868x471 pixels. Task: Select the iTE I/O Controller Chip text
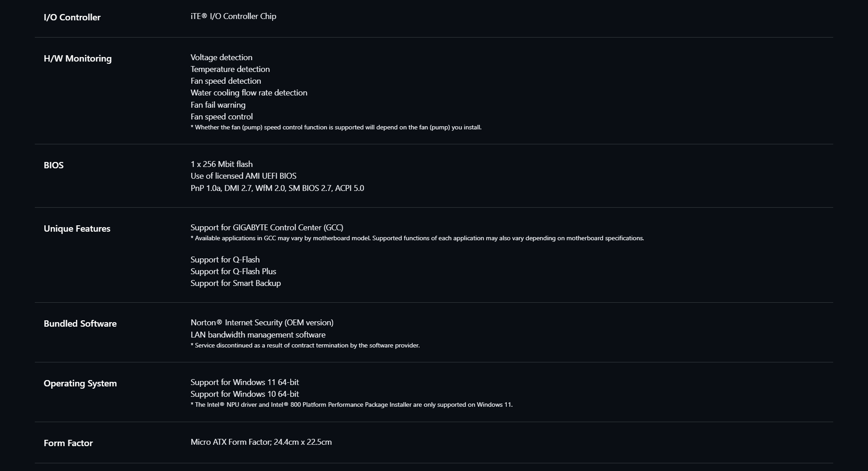coord(233,16)
